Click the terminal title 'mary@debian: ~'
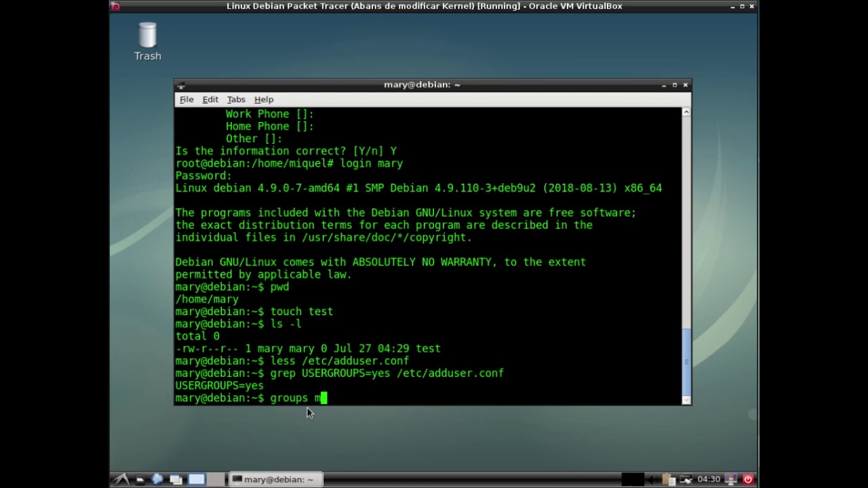Screen dimensions: 868x488 (x=422, y=85)
